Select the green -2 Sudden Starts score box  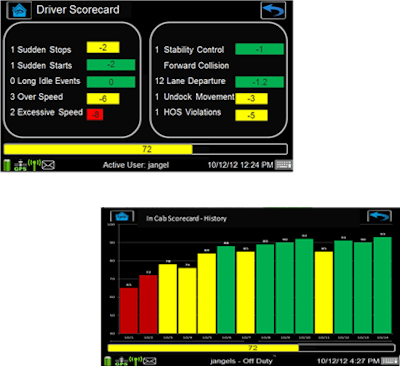click(111, 65)
